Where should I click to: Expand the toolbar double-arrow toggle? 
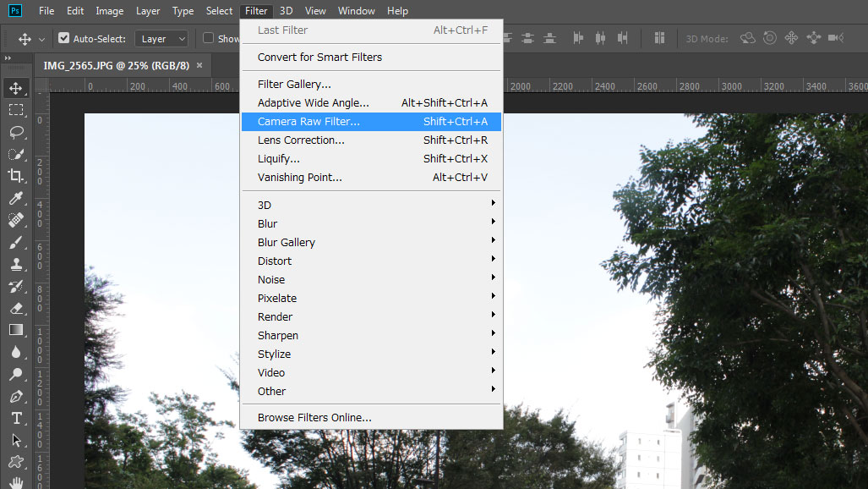click(8, 58)
